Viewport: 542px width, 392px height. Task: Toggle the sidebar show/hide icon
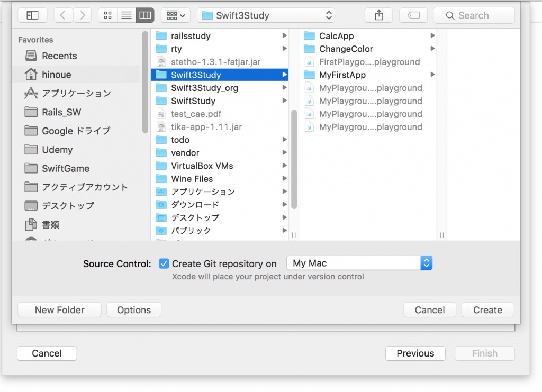point(32,15)
